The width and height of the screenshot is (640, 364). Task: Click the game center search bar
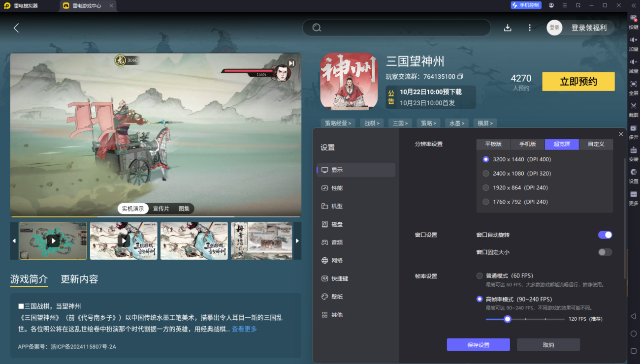coord(396,28)
